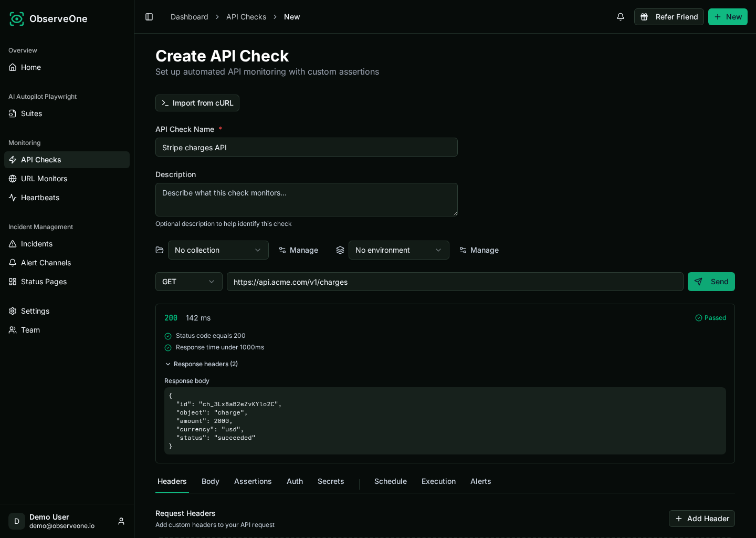The width and height of the screenshot is (756, 538).
Task: Click the response body JSON block
Action: (445, 421)
